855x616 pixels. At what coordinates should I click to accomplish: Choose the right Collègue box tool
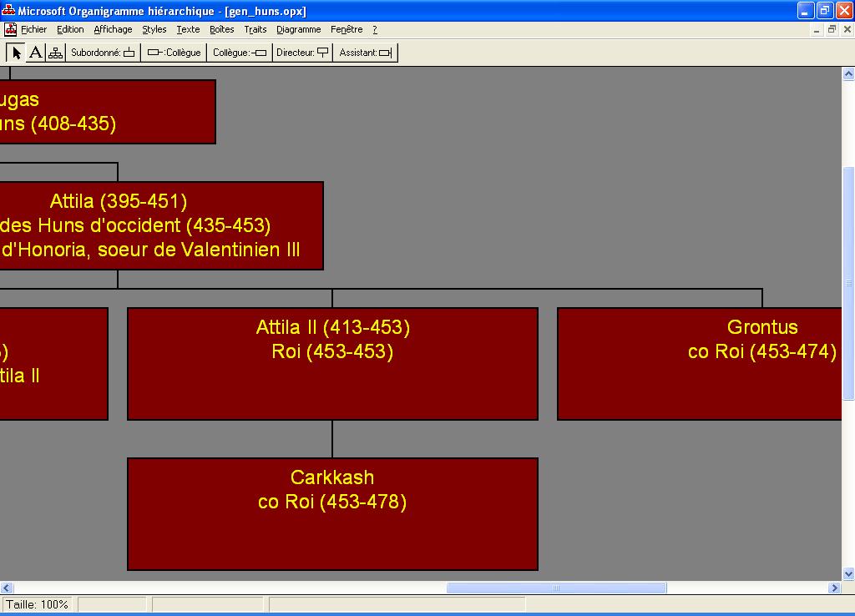(x=240, y=53)
